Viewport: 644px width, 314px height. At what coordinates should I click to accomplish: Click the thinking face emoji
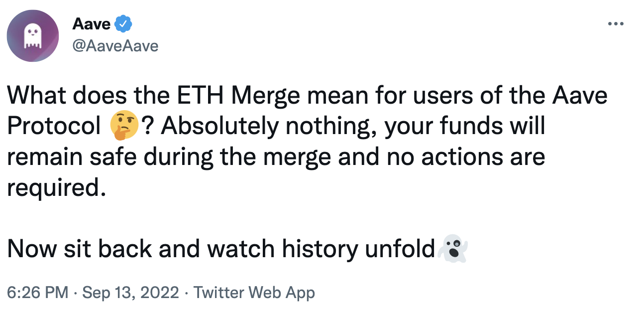coord(124,127)
